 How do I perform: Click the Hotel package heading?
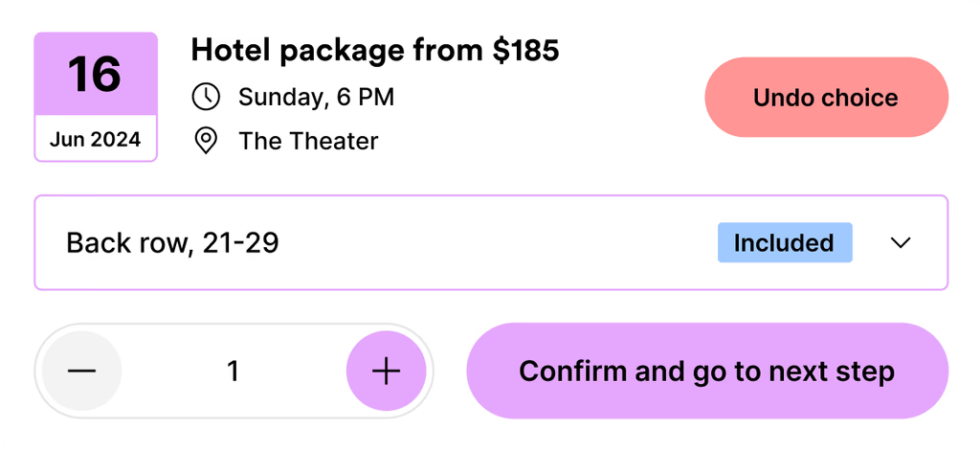pyautogui.click(x=374, y=50)
